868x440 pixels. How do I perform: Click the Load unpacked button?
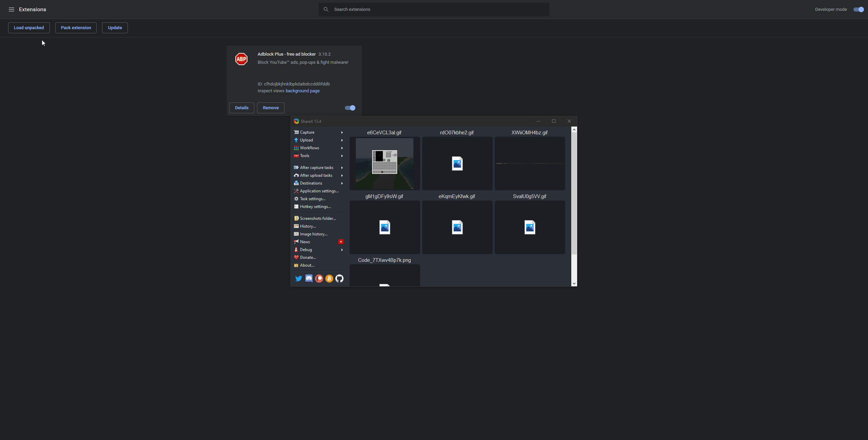29,28
